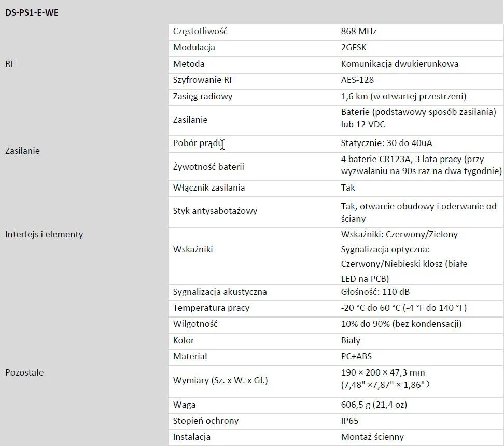Click the Temperatura pracy label
Viewport: 504px width, 446px height.
tap(211, 308)
